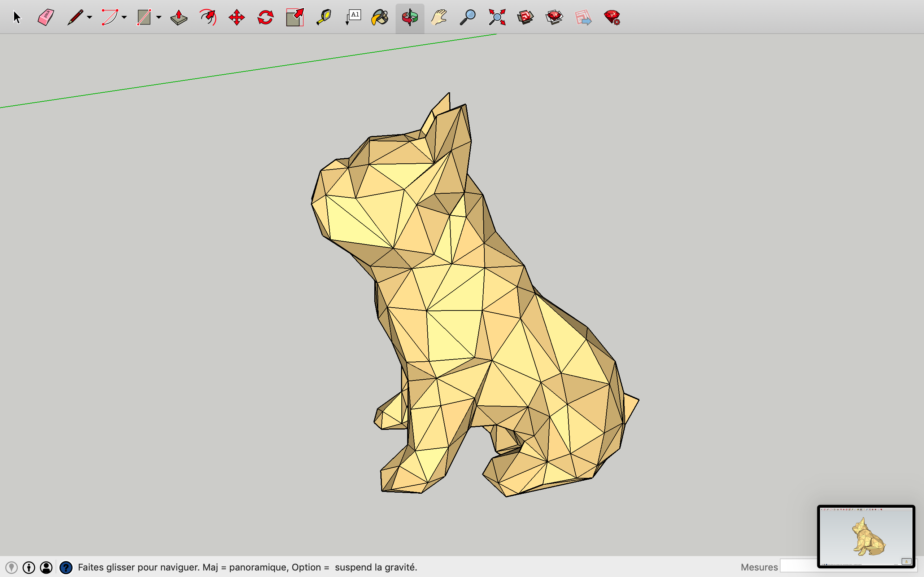Toggle the active Orbit tool

(410, 18)
